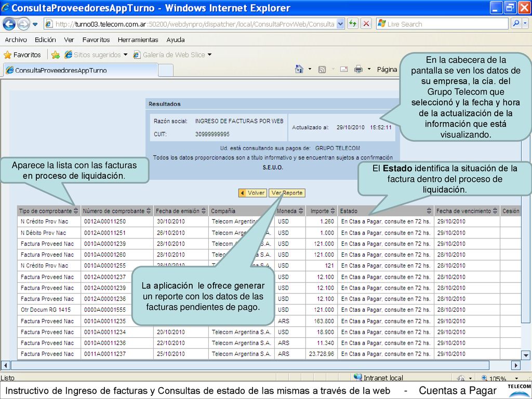The width and height of the screenshot is (532, 399).
Task: Click the Live Search input box
Action: [442, 24]
